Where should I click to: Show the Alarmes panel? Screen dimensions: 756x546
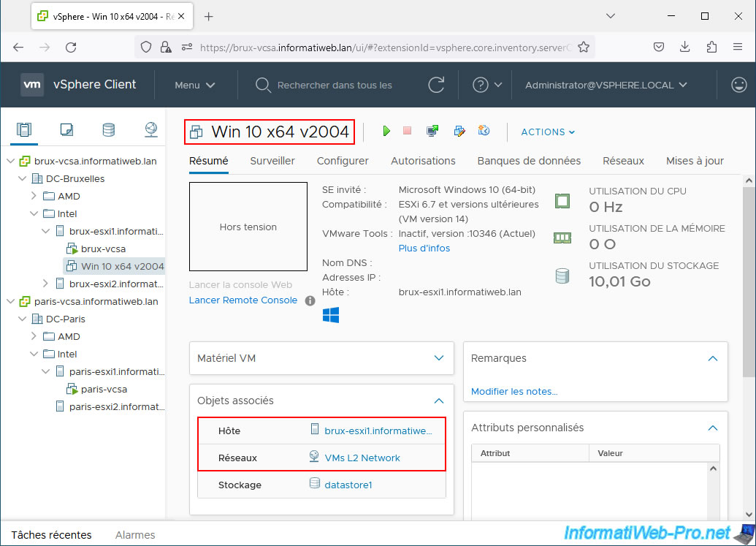pos(135,535)
